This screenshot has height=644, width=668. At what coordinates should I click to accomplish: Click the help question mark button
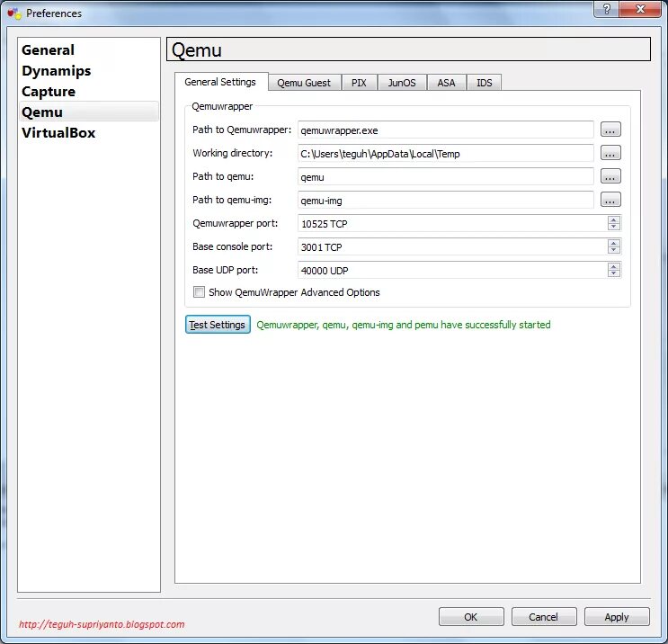click(x=606, y=9)
